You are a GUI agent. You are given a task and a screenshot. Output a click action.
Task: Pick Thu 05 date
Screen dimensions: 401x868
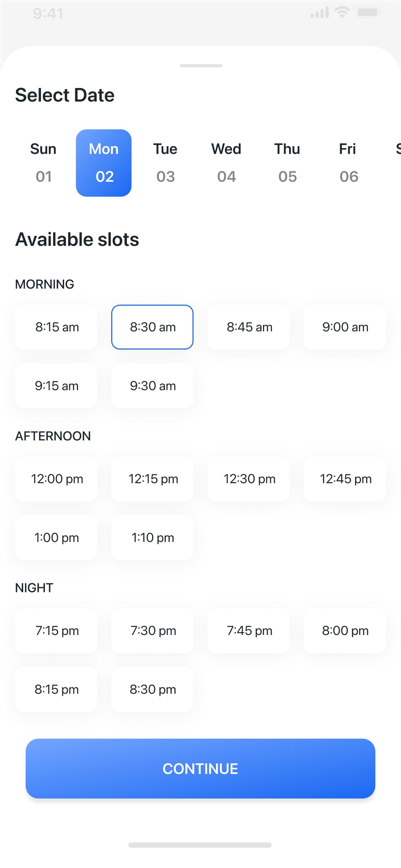(287, 163)
